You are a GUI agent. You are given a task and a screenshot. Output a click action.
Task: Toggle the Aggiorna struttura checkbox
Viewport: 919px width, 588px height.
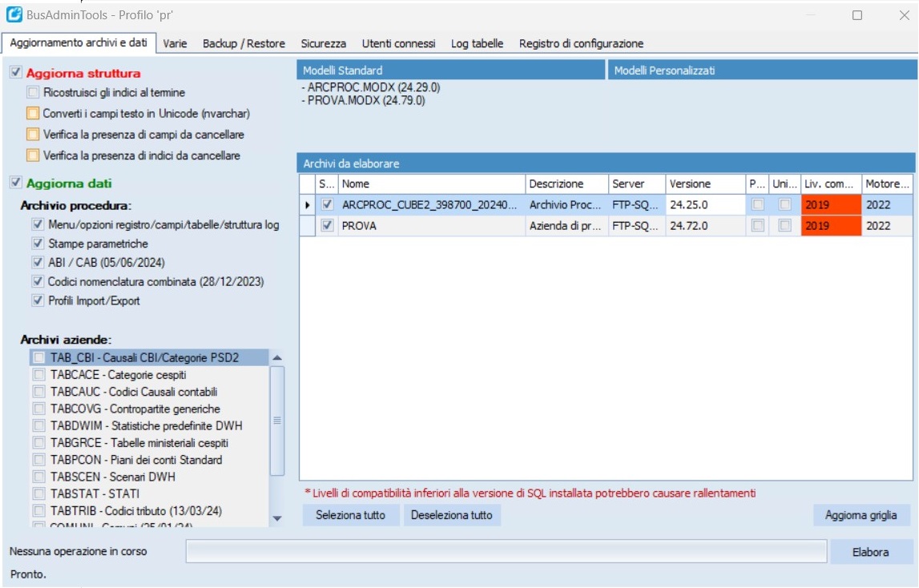[16, 73]
